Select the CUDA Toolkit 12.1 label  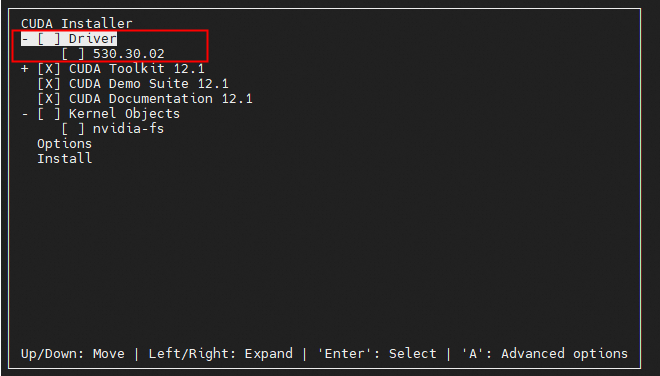point(137,69)
